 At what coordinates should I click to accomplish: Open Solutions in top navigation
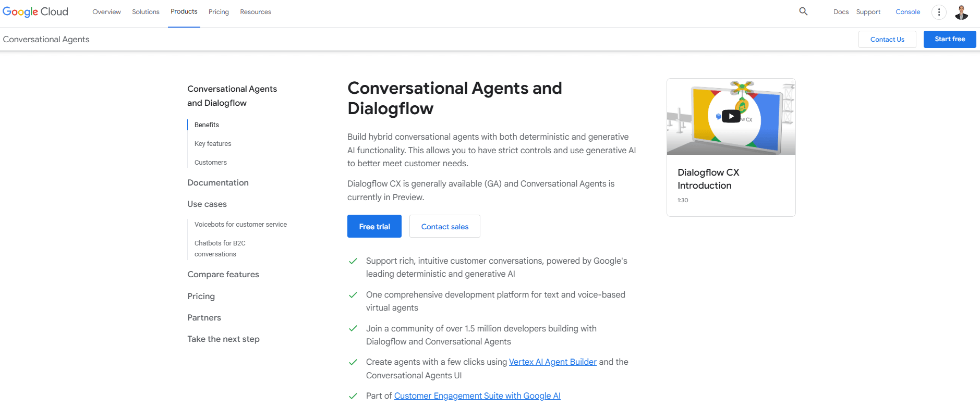(x=146, y=12)
